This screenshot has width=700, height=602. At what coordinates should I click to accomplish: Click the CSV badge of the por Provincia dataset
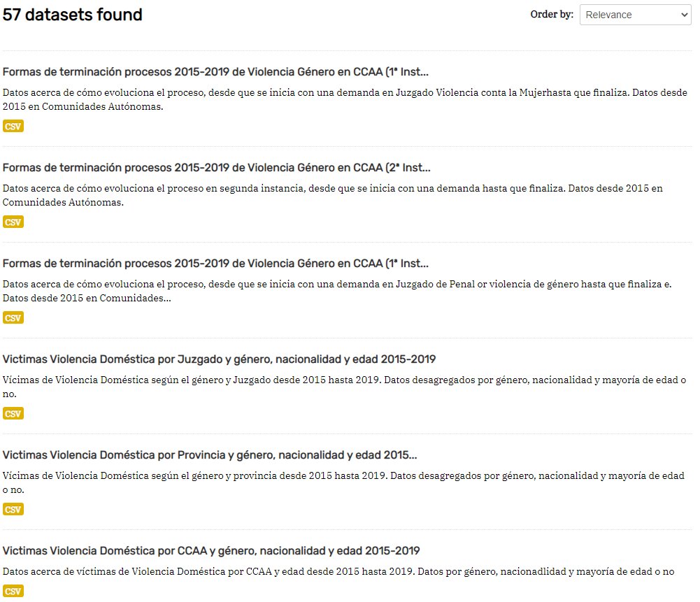13,510
